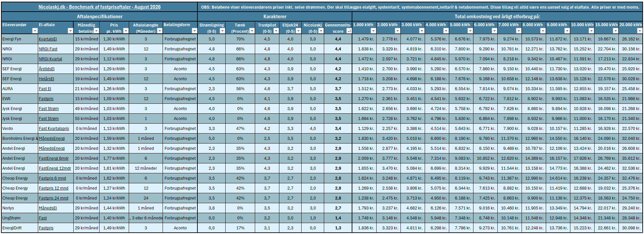Open the Tænk (Procent) filter dropdown
Screen dimensions: 644x234
pos(252,31)
